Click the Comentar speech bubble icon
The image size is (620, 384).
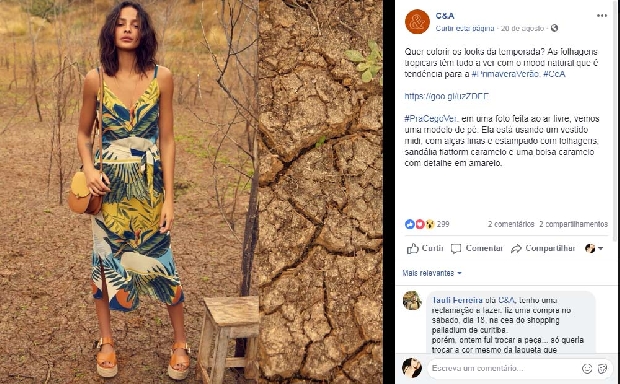(x=456, y=249)
